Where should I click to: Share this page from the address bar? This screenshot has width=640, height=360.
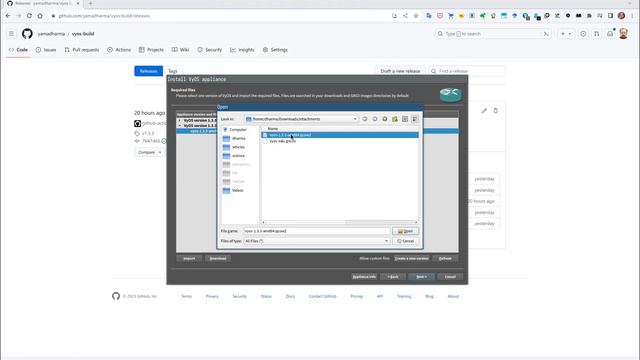point(405,16)
